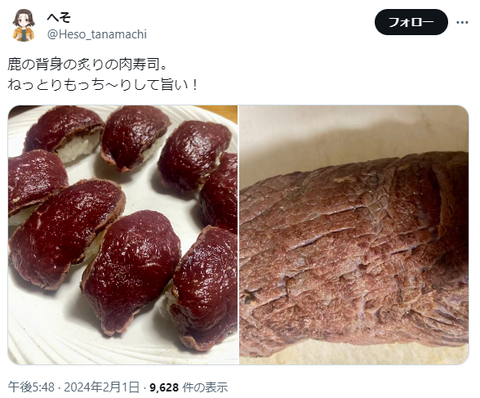Image resolution: width=480 pixels, height=398 pixels.
Task: Click the 2024年2月1日 date link
Action: [x=101, y=387]
